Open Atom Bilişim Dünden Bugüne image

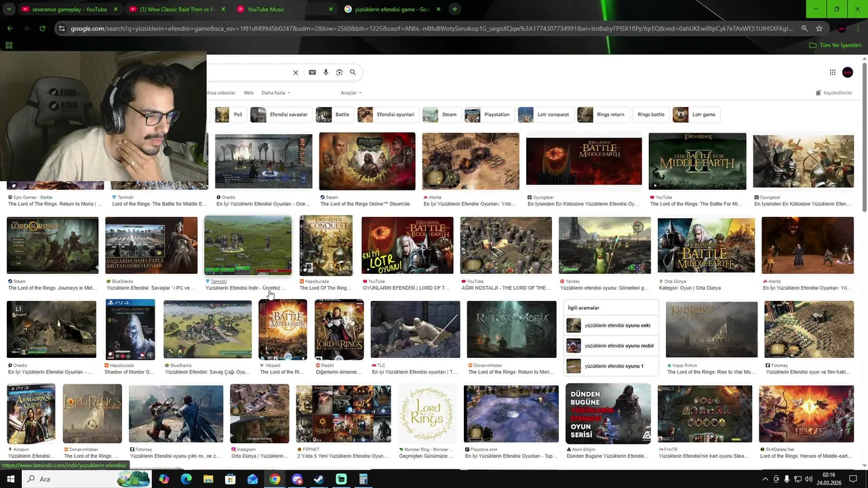608,413
